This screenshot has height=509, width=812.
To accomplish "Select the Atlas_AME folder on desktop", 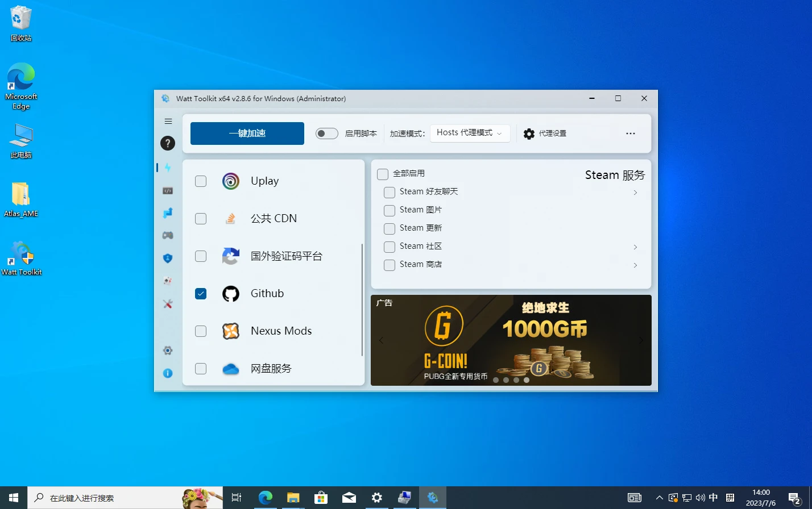I will (x=21, y=199).
